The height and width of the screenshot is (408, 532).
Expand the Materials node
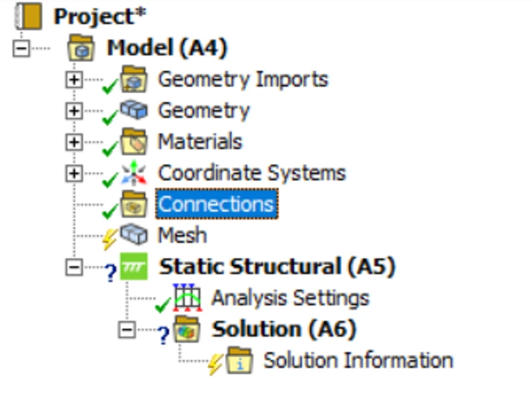[x=74, y=142]
